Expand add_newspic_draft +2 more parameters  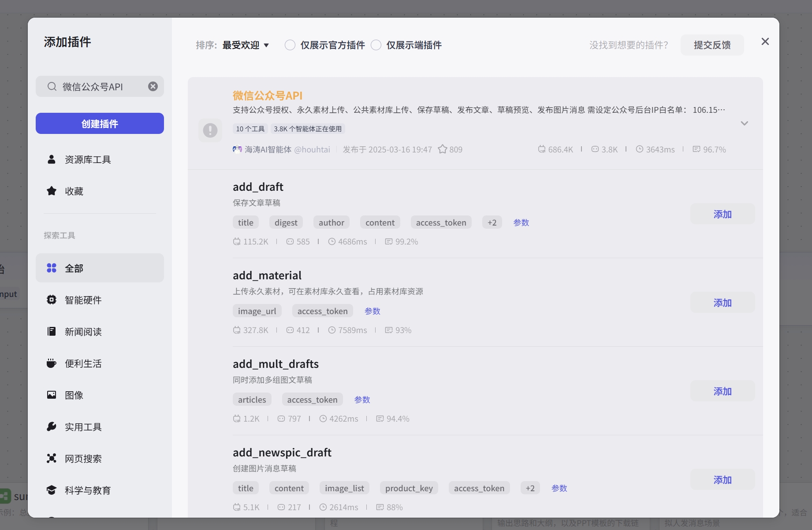pos(530,488)
